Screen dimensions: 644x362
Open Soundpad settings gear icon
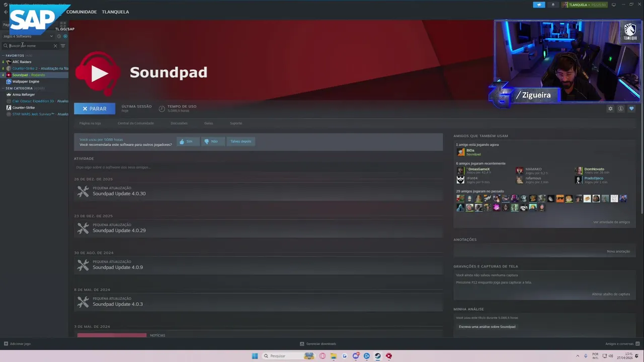click(610, 109)
